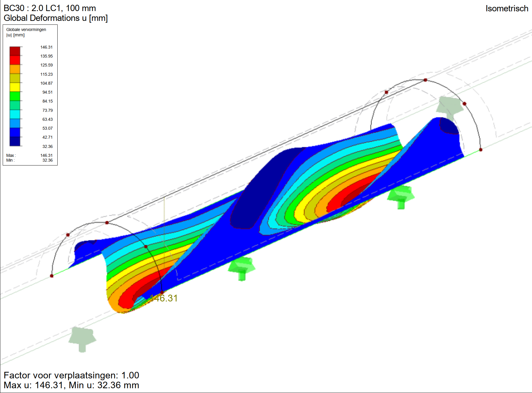The height and width of the screenshot is (393, 532).
Task: Select the right bright green support symbol
Action: [x=401, y=196]
